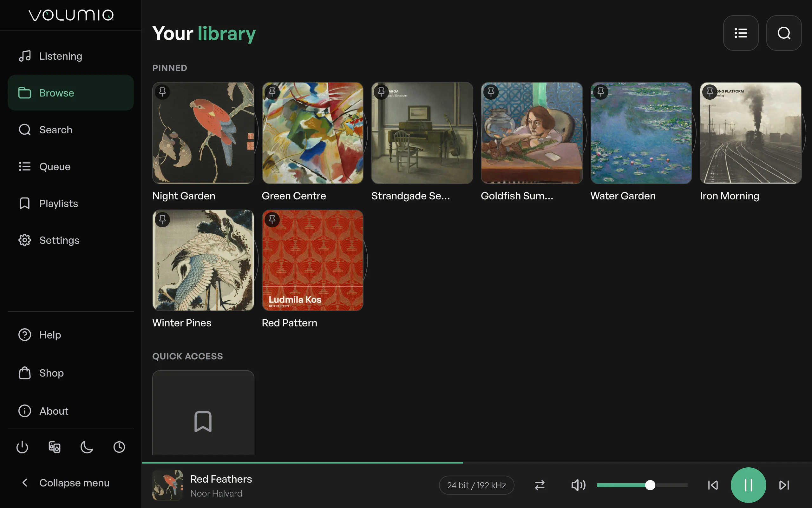This screenshot has height=508, width=812.
Task: Open the Strandgade Sessions album cover
Action: [x=422, y=133]
